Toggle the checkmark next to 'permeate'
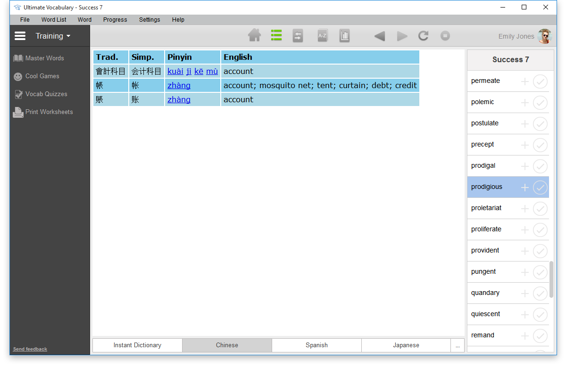The width and height of the screenshot is (566, 392). pos(540,82)
